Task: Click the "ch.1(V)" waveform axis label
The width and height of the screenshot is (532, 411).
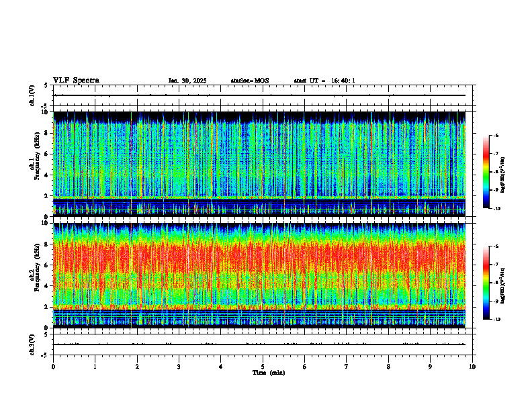Action: tap(32, 95)
